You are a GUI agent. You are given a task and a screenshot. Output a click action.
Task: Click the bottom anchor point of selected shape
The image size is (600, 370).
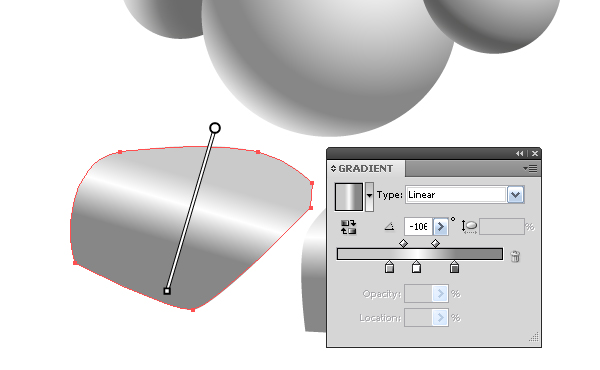click(x=193, y=310)
